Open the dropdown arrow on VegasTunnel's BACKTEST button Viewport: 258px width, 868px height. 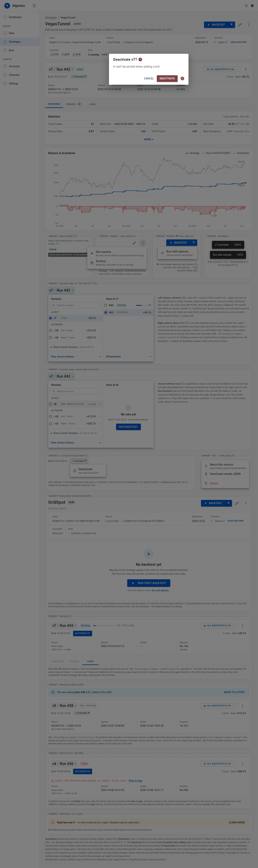[x=231, y=25]
